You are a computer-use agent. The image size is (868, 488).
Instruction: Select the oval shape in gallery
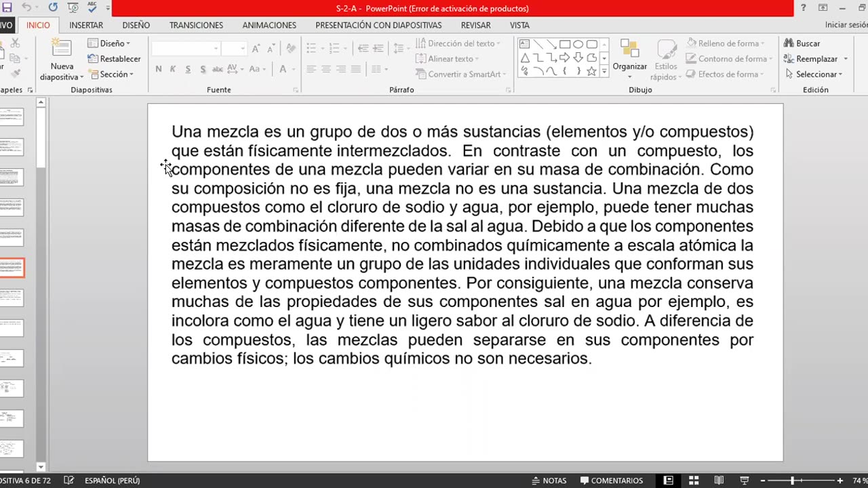pos(578,44)
